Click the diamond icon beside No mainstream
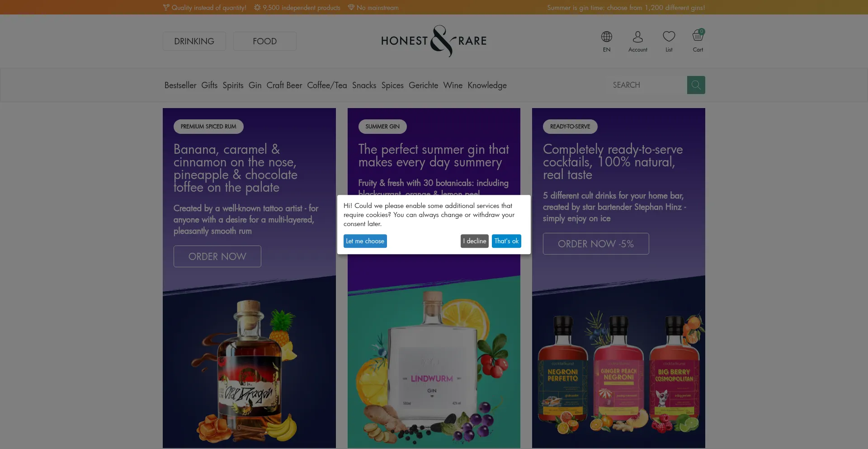 click(x=351, y=7)
